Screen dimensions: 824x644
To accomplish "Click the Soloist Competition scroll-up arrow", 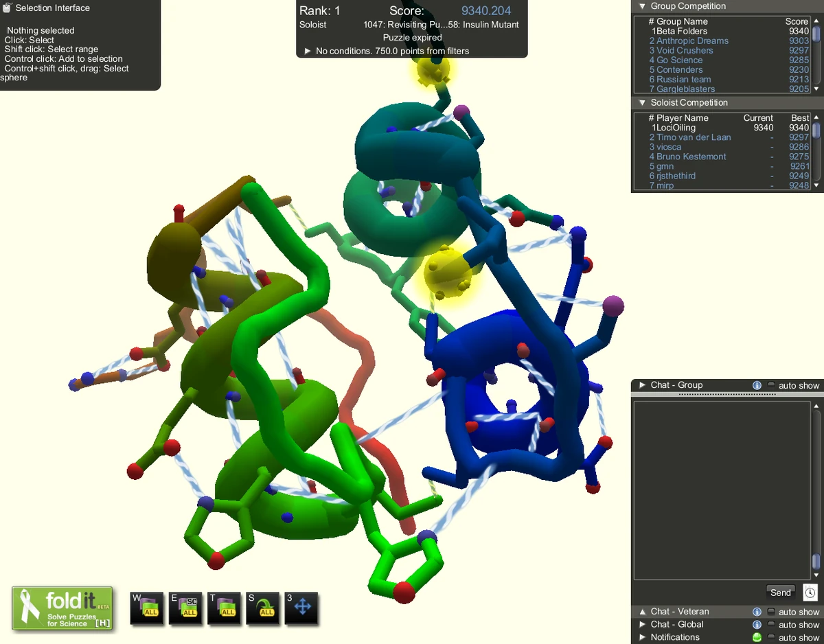I will pos(816,117).
